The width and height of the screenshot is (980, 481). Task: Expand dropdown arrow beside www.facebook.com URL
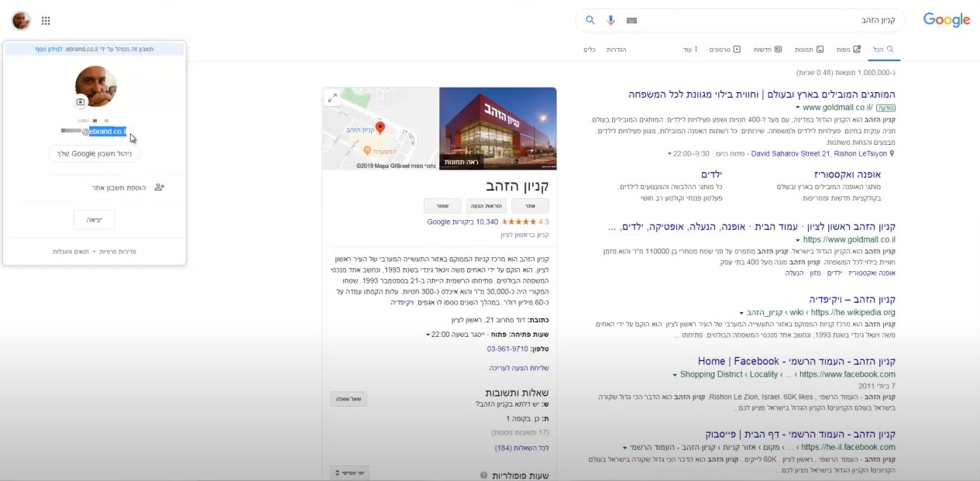[x=676, y=375]
